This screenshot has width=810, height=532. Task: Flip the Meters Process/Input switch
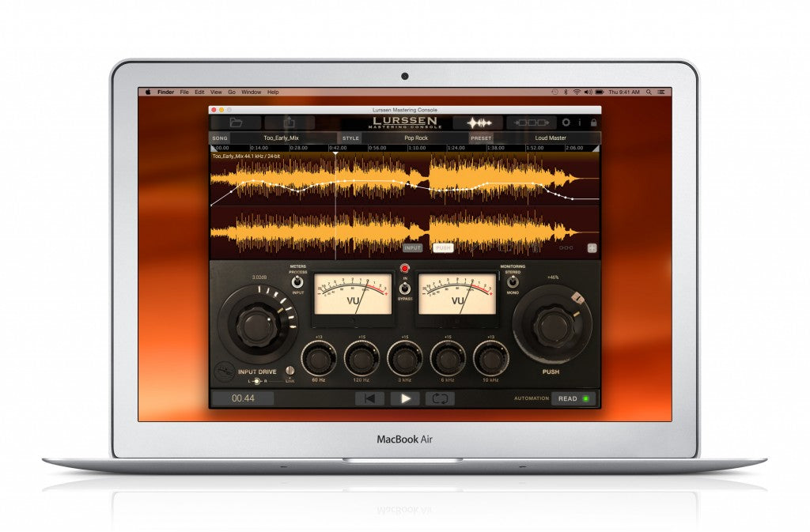[x=297, y=281]
